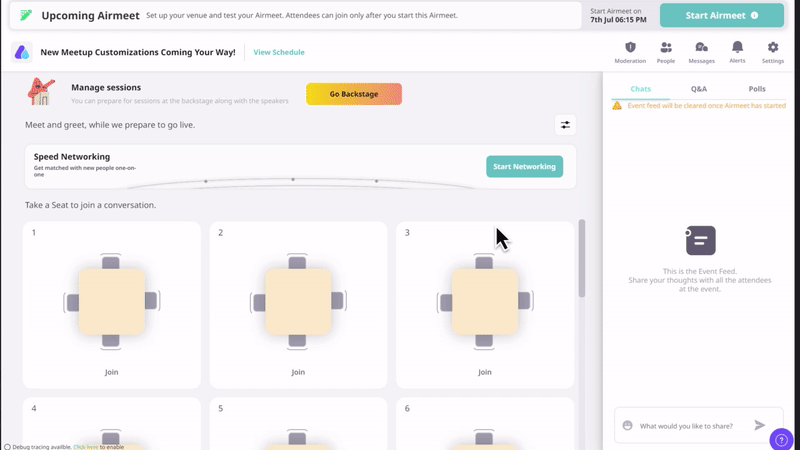Click the Manage sessions illustration icon
800x450 pixels.
click(x=41, y=92)
